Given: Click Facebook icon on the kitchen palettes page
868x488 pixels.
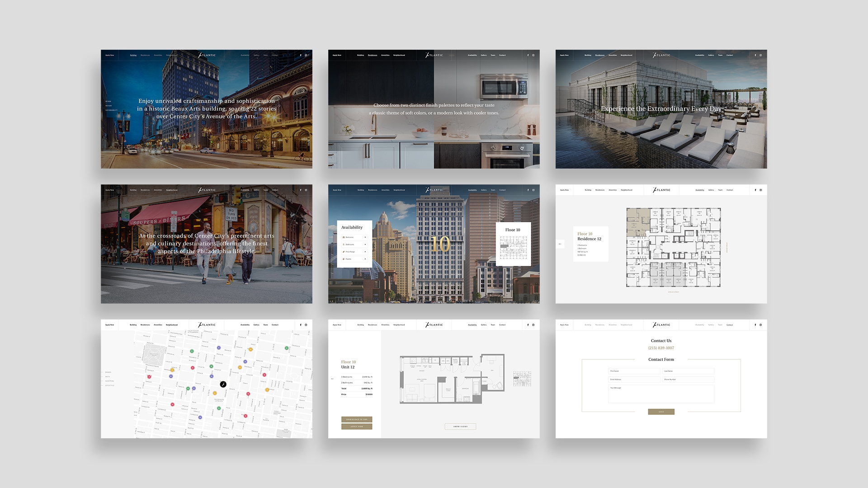Looking at the screenshot, I should [528, 56].
